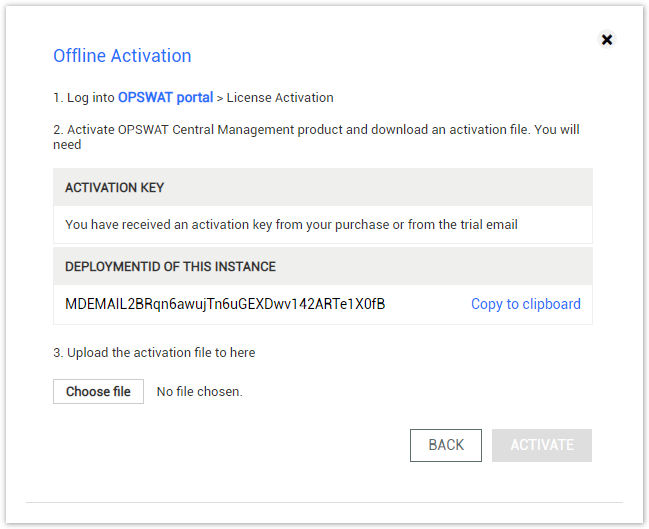
Task: Click the 'No file chosen.' label
Action: (x=200, y=392)
